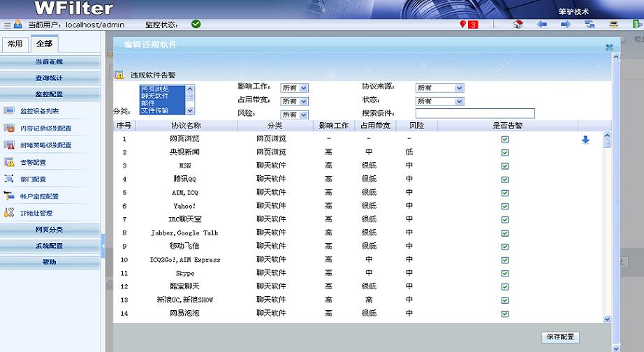Disable alert checkbox for 腾讯QQ

tap(505, 179)
